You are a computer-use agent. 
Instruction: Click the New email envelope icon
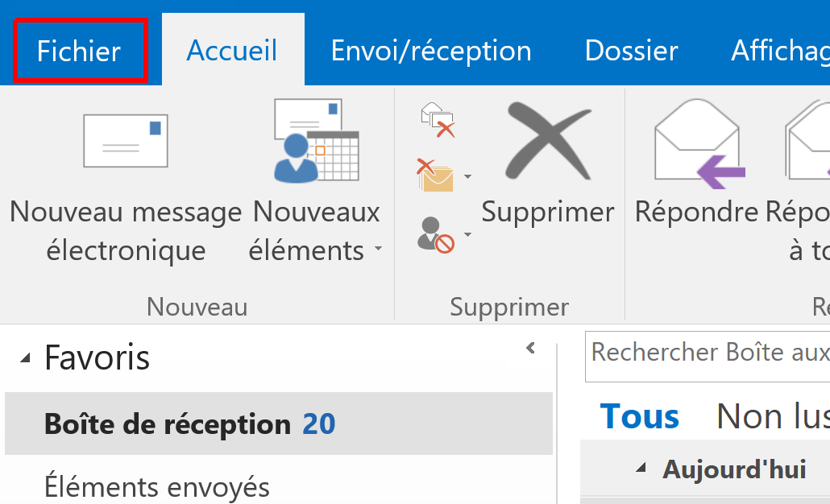[x=126, y=141]
